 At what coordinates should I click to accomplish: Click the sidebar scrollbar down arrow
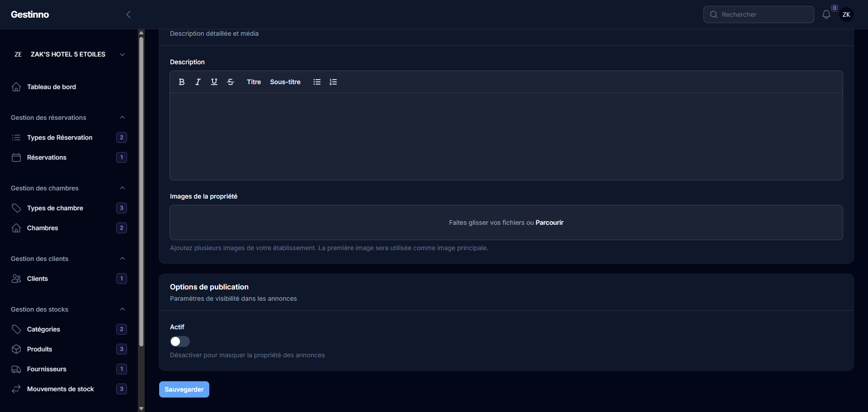coord(141,408)
